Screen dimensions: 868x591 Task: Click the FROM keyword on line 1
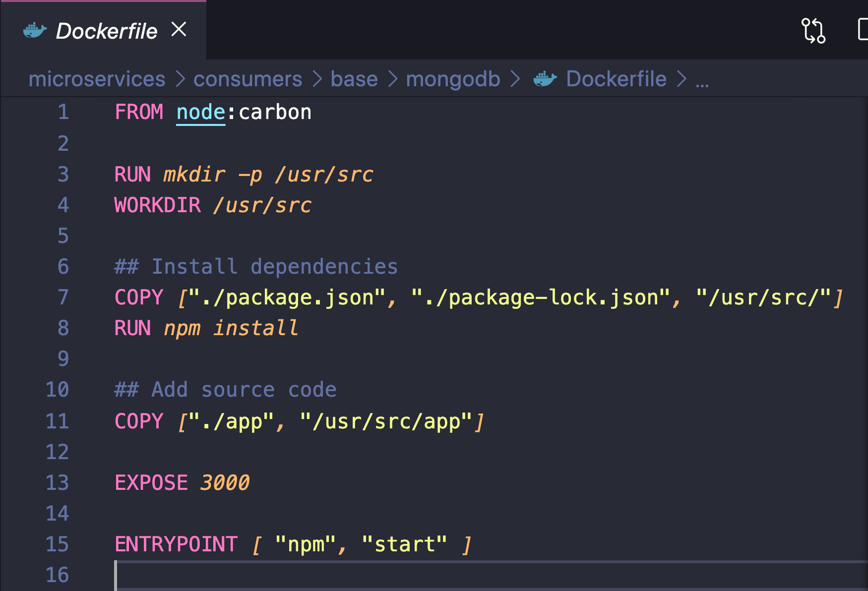(x=139, y=112)
